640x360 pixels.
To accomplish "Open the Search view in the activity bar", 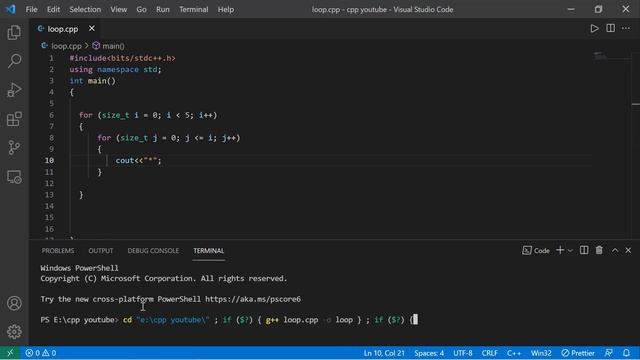I will click(x=14, y=61).
